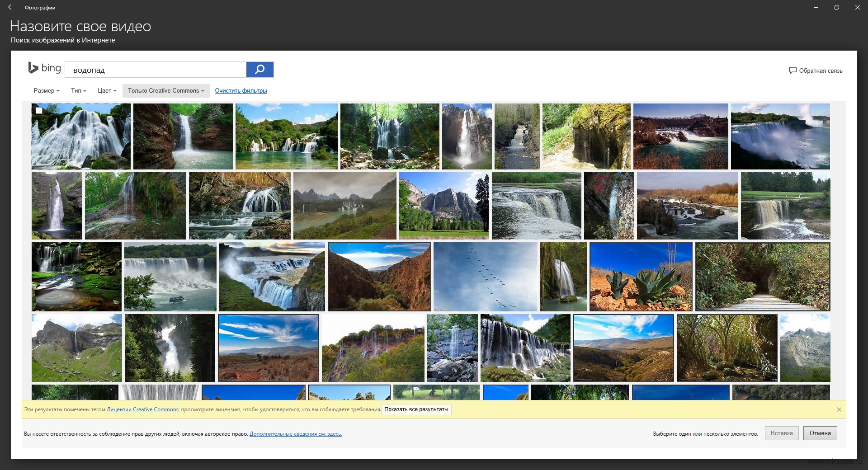
Task: Select the turquoise lake cascades thumbnail
Action: tap(287, 136)
